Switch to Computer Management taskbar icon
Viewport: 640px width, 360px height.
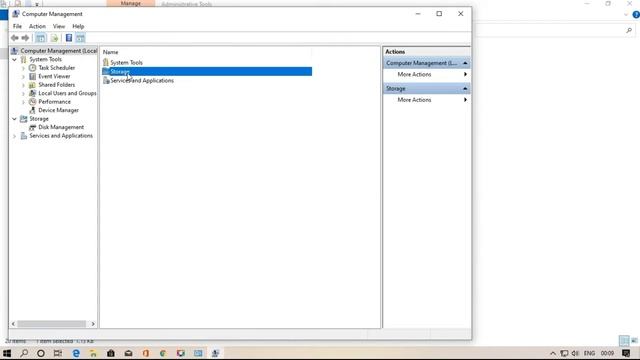click(216, 353)
